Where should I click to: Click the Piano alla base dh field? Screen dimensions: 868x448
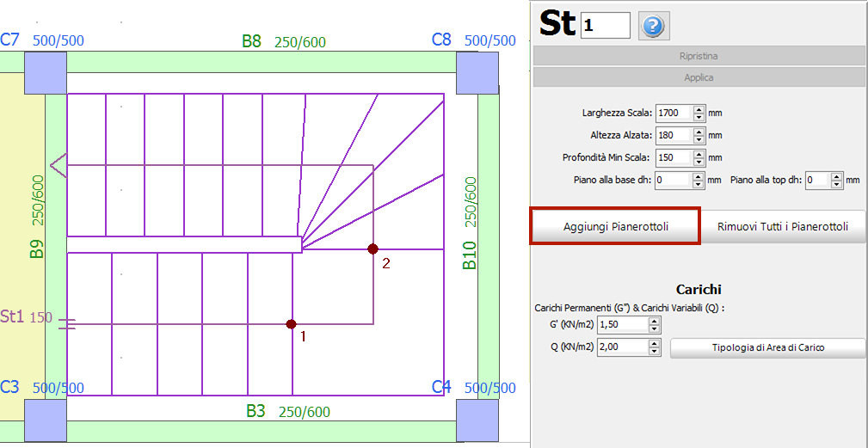pyautogui.click(x=673, y=180)
